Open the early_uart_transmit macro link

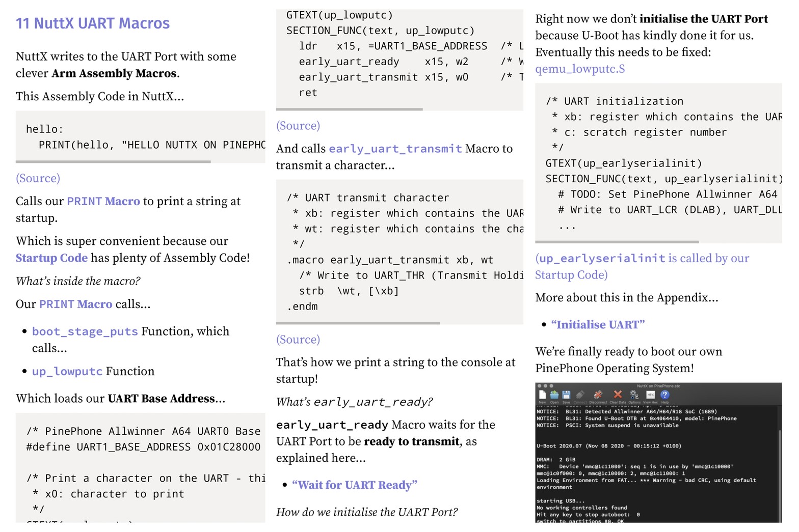(395, 149)
